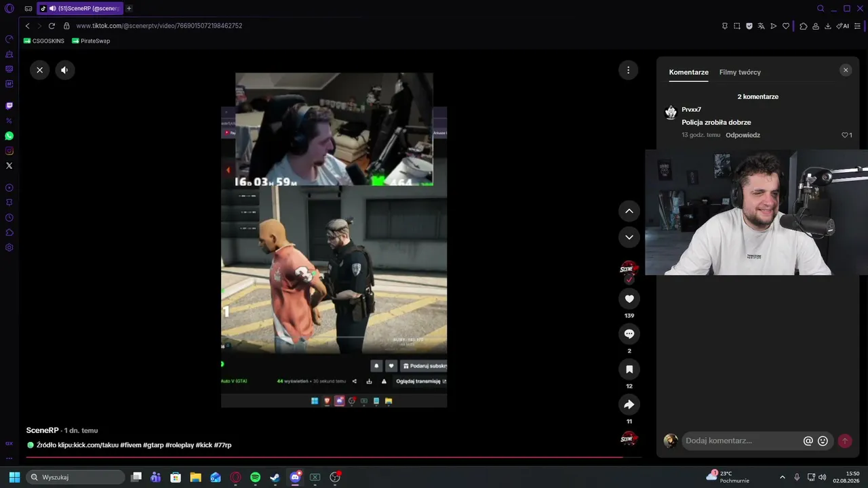Open the video more options menu
This screenshot has height=488, width=868.
(x=628, y=70)
